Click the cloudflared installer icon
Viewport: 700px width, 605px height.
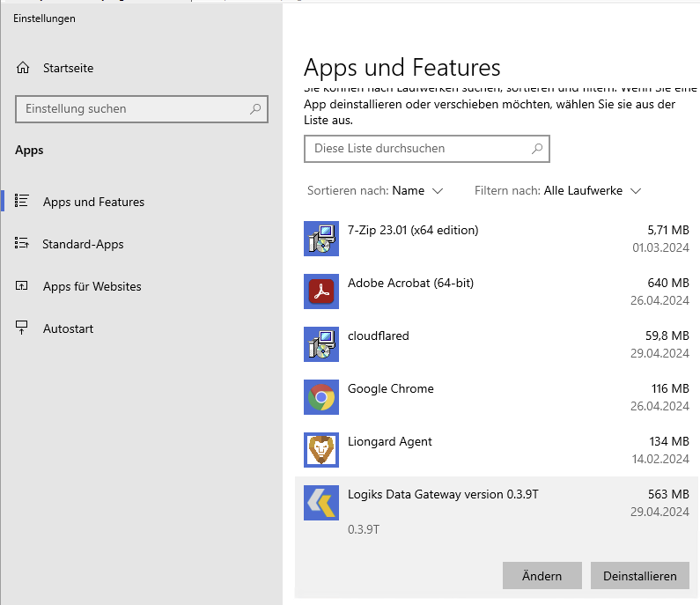click(x=321, y=344)
